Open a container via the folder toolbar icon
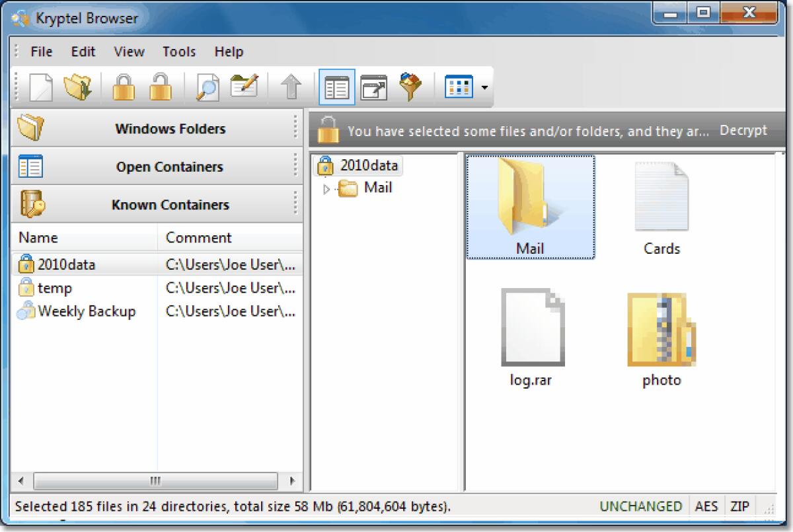This screenshot has height=532, width=793. click(x=78, y=87)
